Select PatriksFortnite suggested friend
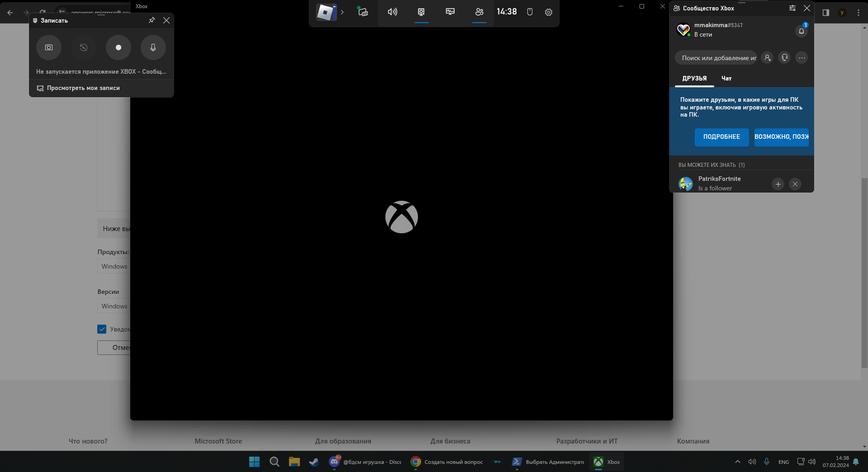This screenshot has width=868, height=472. tap(719, 183)
